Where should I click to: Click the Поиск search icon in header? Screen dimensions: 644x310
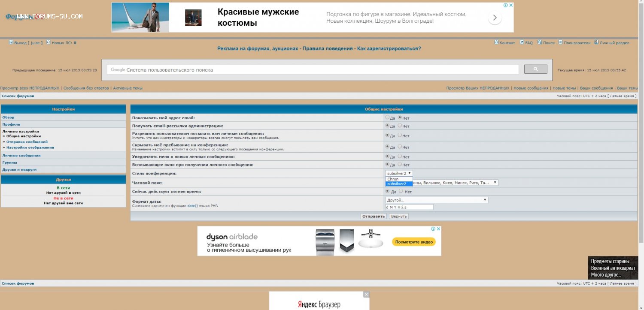tap(540, 42)
